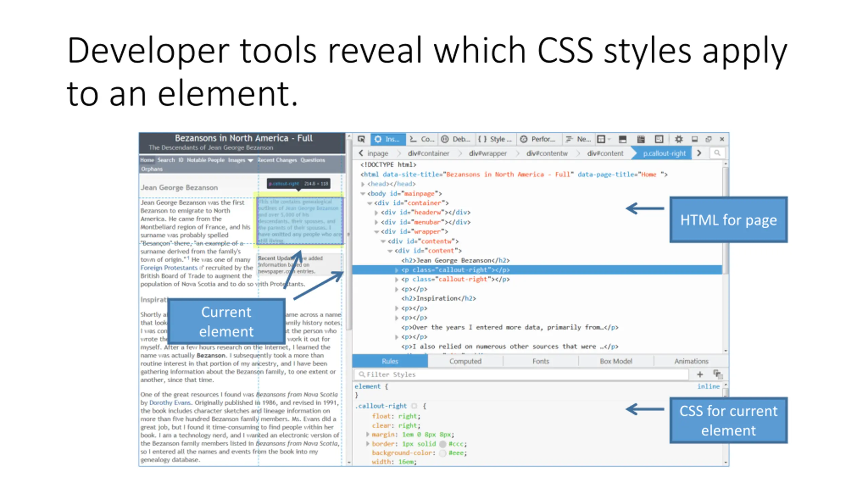868x488 pixels.
Task: Open the Debugger panel
Action: pyautogui.click(x=456, y=139)
